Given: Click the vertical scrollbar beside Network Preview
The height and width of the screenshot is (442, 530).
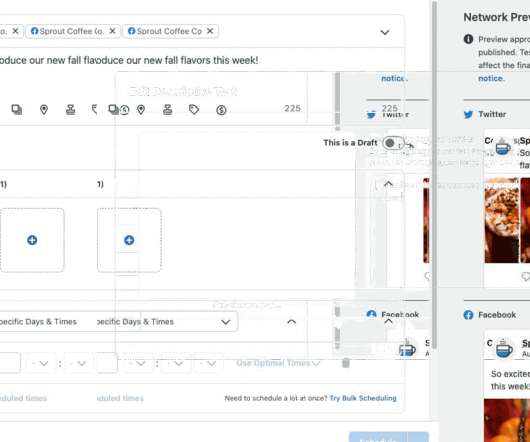Looking at the screenshot, I should (x=434, y=175).
